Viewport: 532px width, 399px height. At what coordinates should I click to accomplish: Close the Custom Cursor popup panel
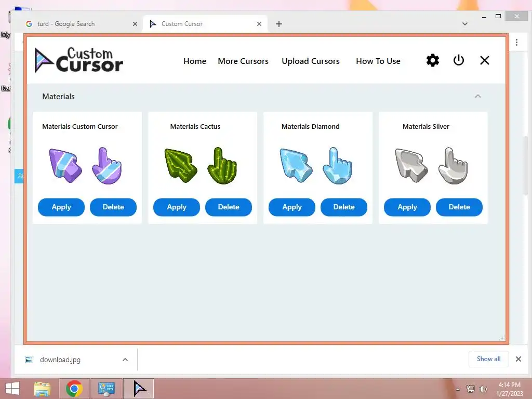pyautogui.click(x=485, y=60)
